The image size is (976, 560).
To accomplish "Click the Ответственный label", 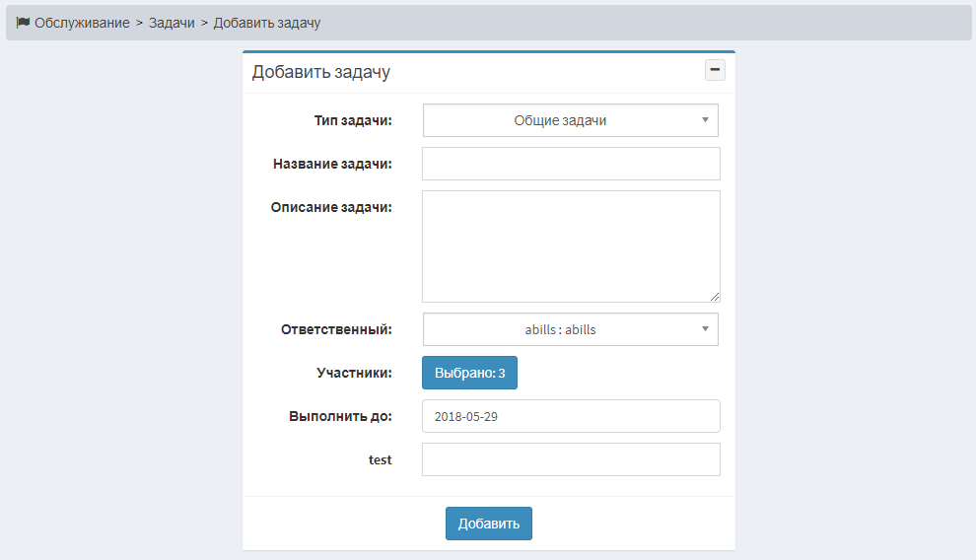I will [x=336, y=329].
